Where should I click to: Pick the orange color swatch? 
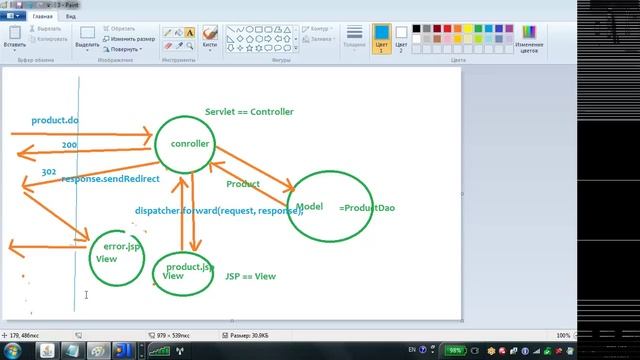click(x=458, y=29)
